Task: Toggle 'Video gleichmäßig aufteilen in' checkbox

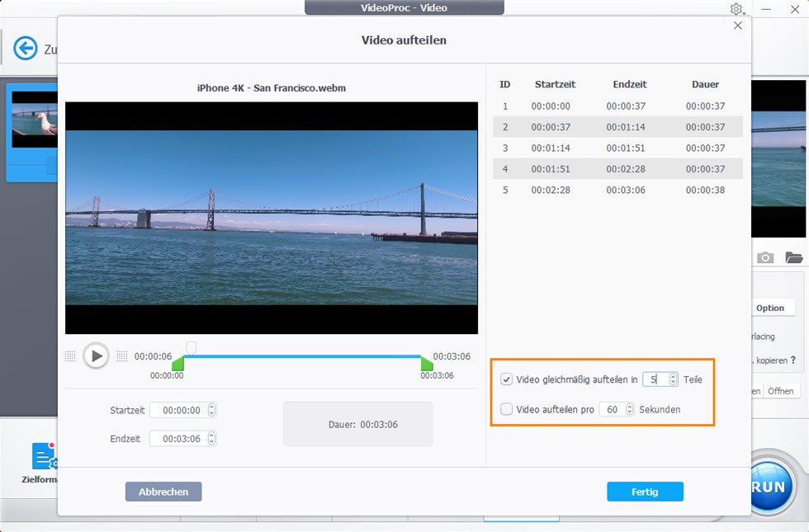Action: [x=507, y=379]
